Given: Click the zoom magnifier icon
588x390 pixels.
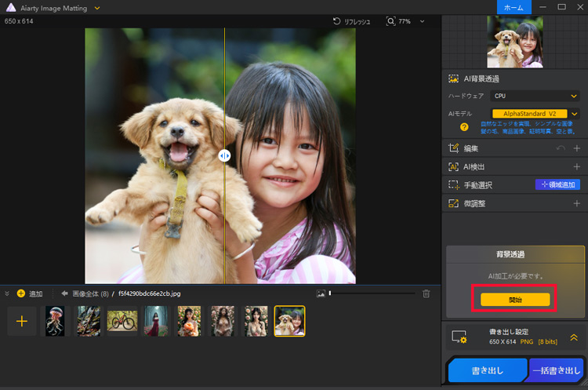Looking at the screenshot, I should coord(390,21).
